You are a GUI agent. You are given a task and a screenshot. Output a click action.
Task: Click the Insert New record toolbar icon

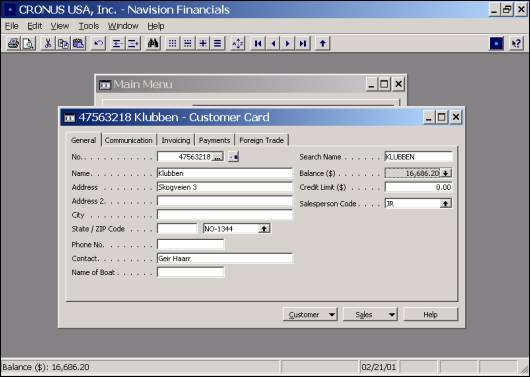[117, 43]
